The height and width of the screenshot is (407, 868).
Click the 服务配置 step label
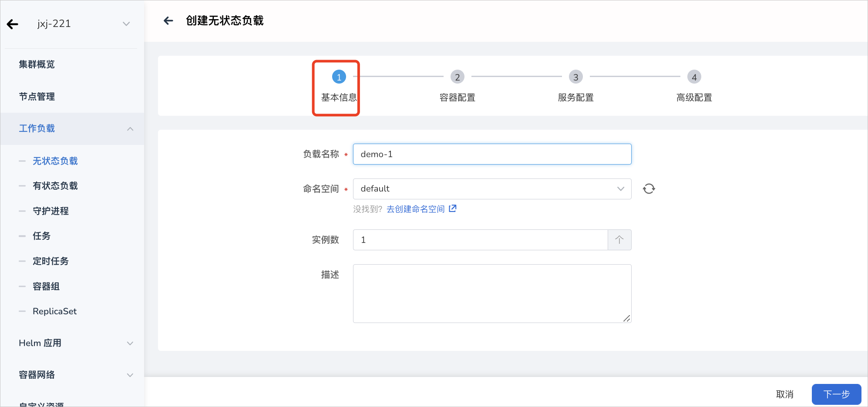coord(576,98)
